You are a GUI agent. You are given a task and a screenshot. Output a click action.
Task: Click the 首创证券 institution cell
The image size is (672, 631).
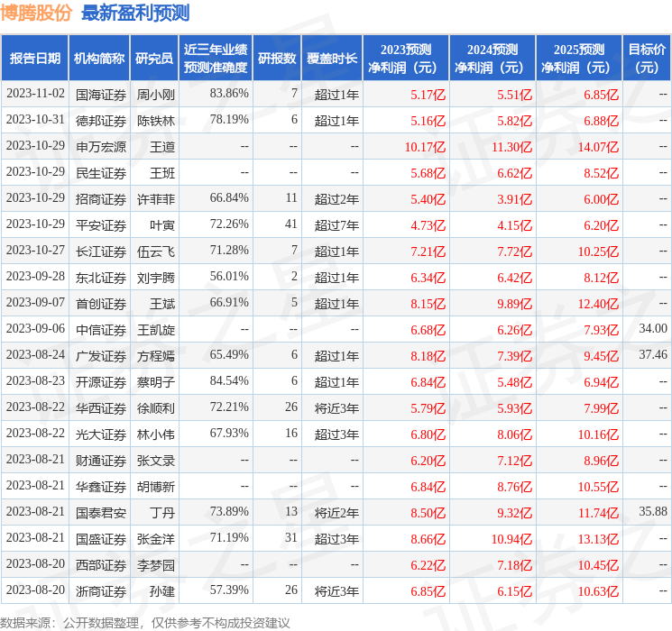tap(101, 304)
